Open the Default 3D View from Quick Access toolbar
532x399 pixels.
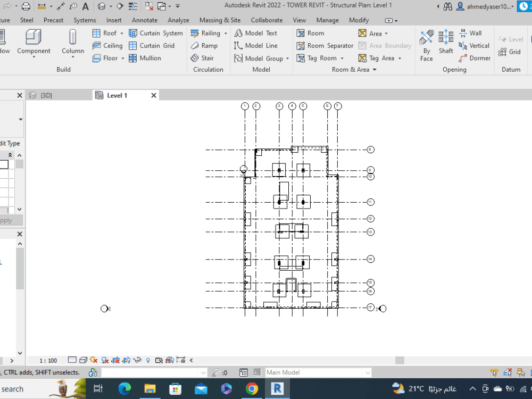point(101,7)
